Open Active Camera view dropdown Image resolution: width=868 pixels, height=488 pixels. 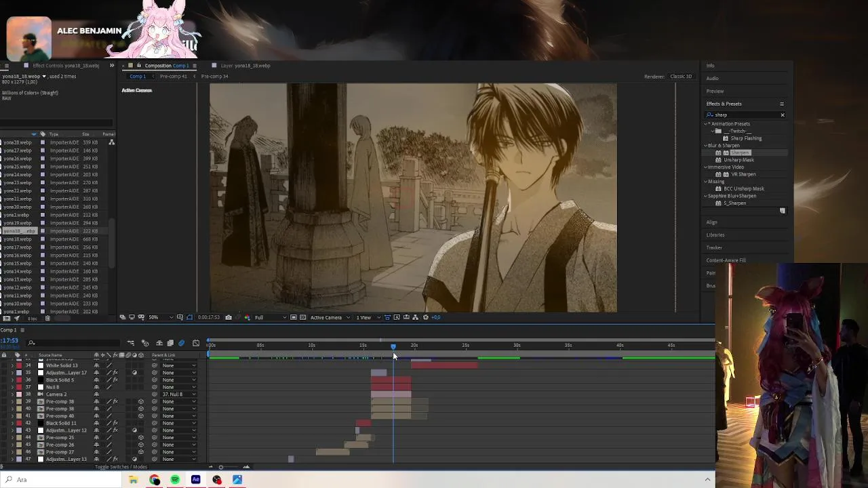pos(330,317)
